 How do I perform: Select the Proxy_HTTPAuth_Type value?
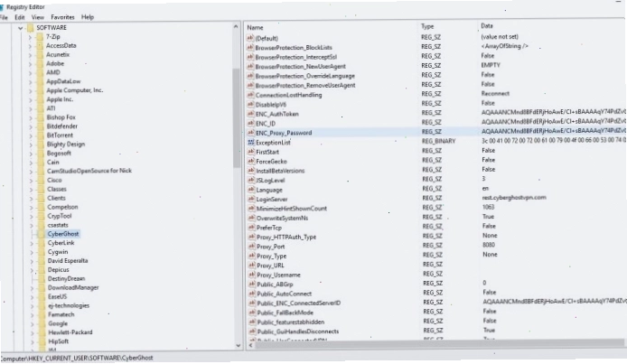(x=286, y=237)
